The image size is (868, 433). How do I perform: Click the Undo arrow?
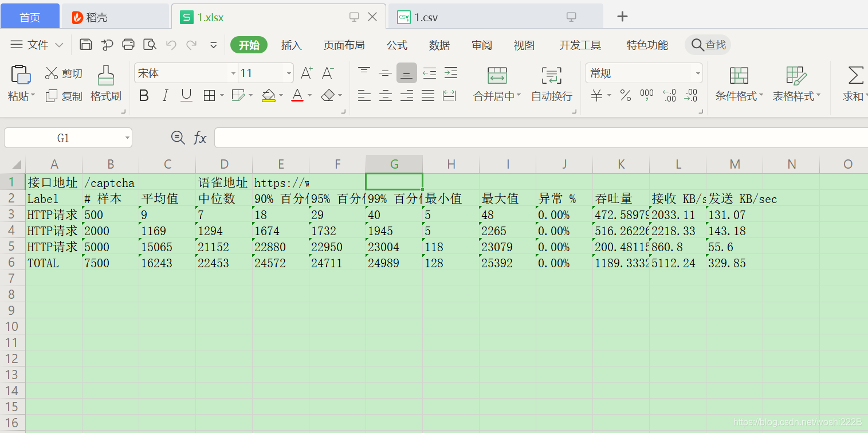point(171,45)
